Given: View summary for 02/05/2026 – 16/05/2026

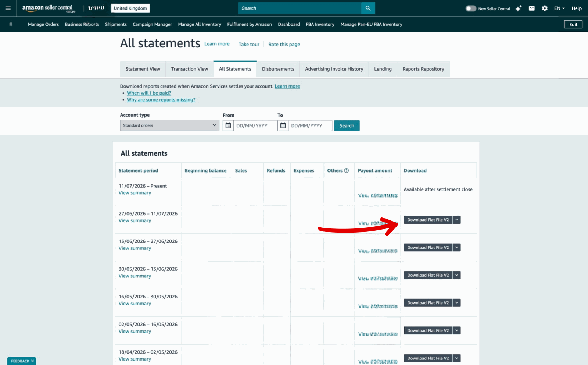Looking at the screenshot, I should click(135, 331).
